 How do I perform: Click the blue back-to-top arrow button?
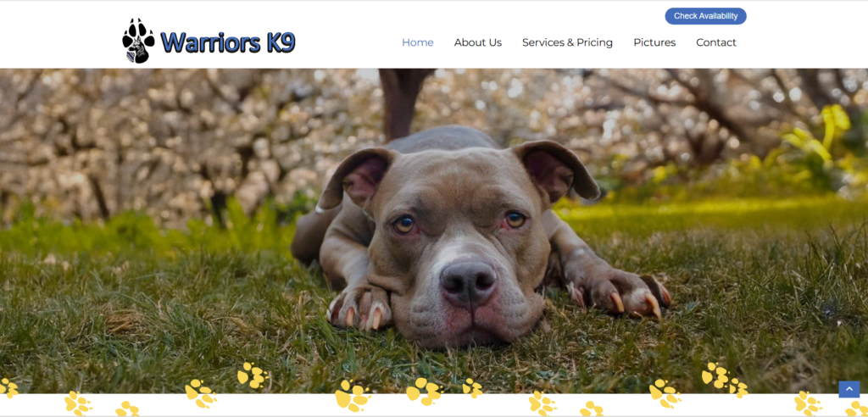point(849,389)
